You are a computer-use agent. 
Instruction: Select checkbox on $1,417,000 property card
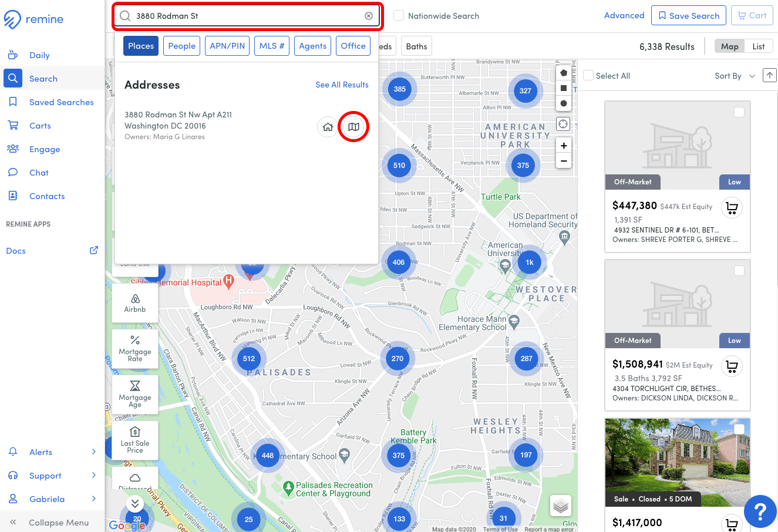tap(739, 429)
